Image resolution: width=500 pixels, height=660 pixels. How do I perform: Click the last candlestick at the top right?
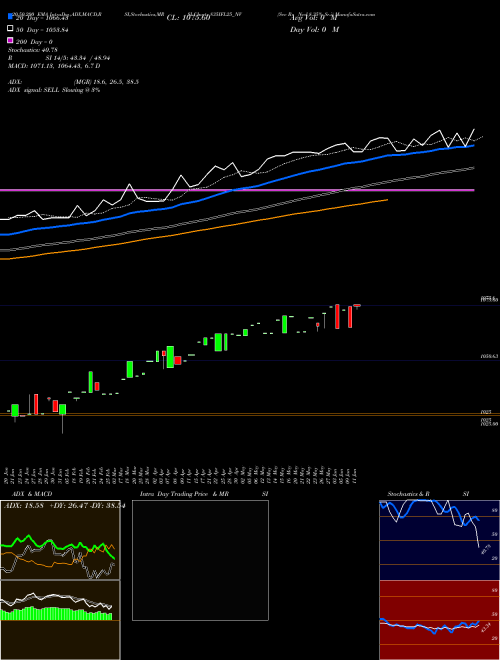(x=357, y=306)
